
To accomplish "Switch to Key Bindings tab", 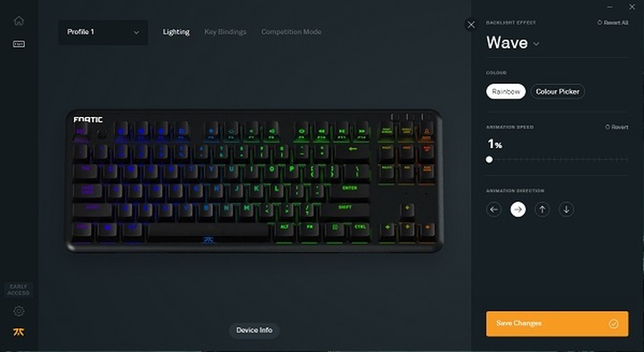I will tap(225, 32).
